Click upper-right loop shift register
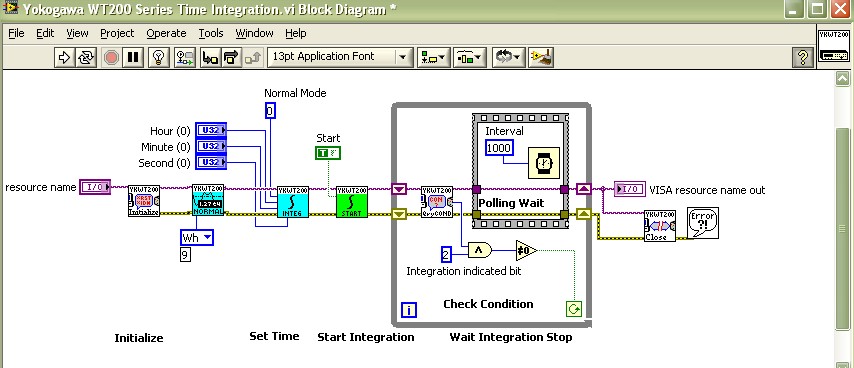The height and width of the screenshot is (368, 854). (584, 189)
